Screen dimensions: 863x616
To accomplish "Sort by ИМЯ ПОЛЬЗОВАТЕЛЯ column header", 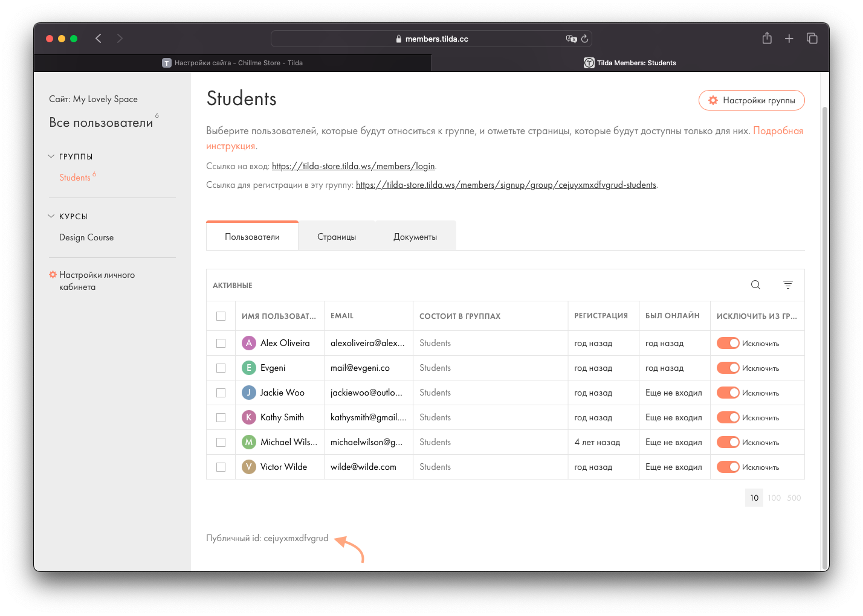I will click(279, 316).
